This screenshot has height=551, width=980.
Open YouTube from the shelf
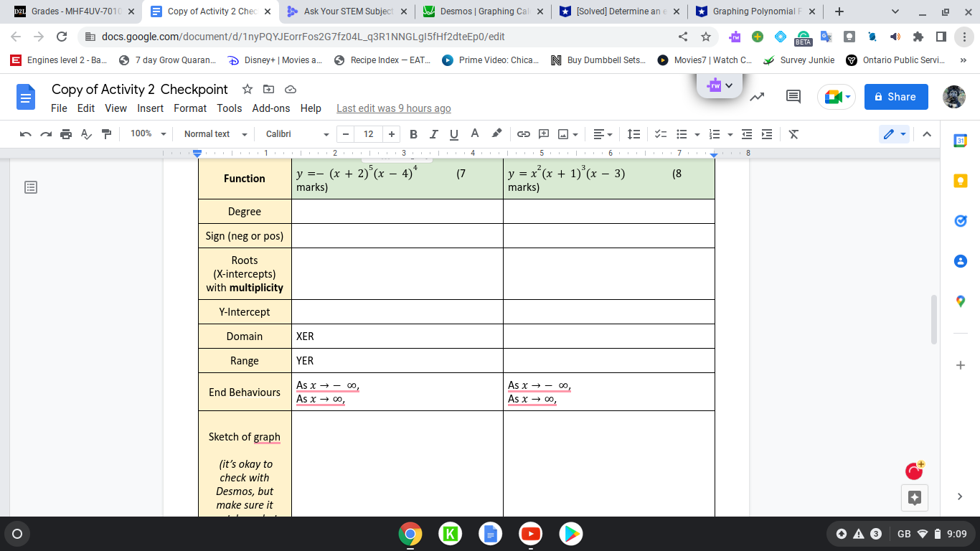[530, 534]
